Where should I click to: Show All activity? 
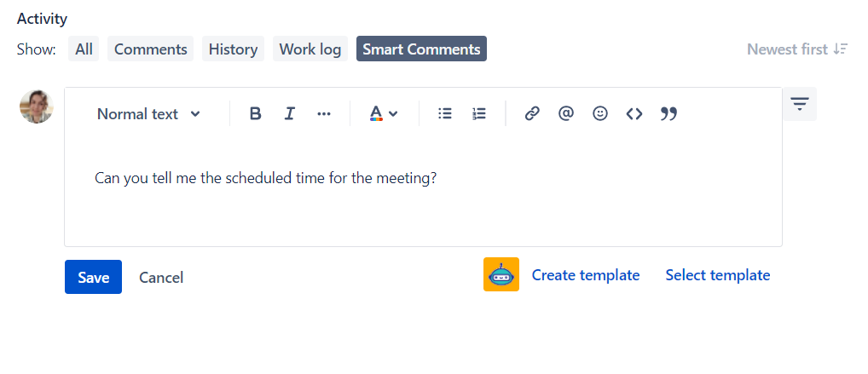pos(84,49)
